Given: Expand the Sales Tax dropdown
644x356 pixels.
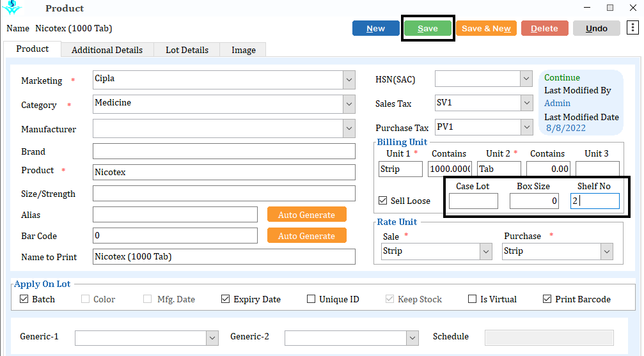Looking at the screenshot, I should pos(526,103).
